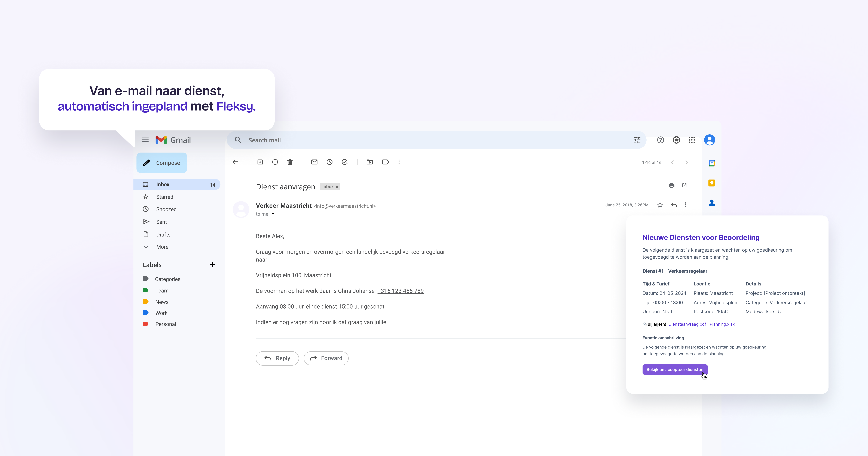Delete email with trash icon
The height and width of the screenshot is (456, 868).
[x=290, y=162]
